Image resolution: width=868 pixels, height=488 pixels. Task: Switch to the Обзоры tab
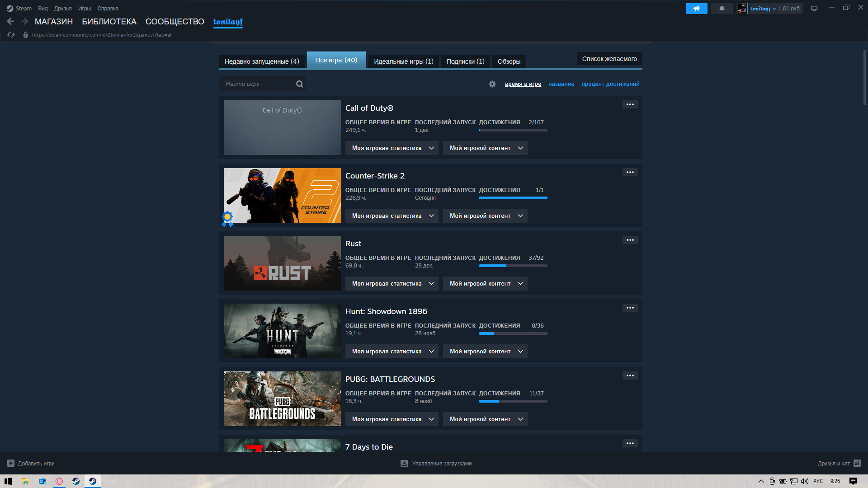(x=509, y=61)
